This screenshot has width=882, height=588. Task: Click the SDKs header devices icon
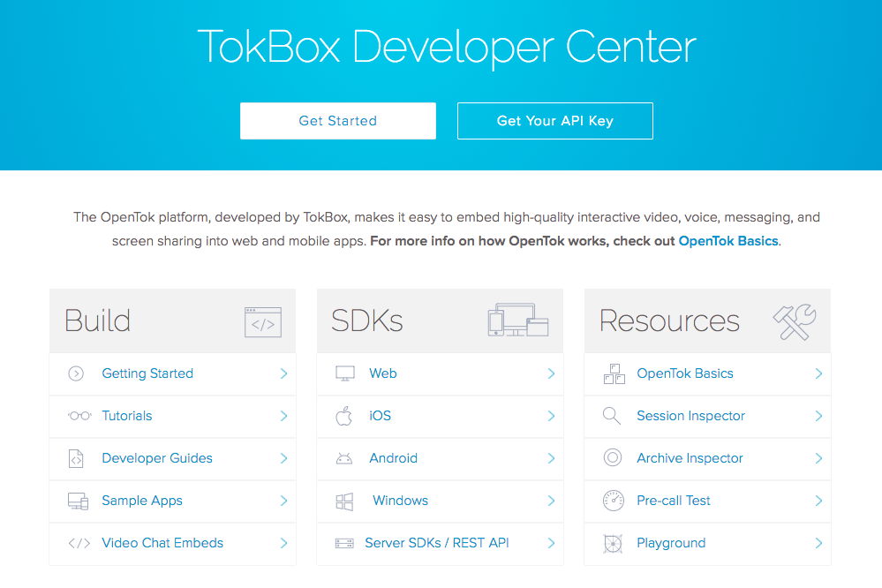point(518,320)
